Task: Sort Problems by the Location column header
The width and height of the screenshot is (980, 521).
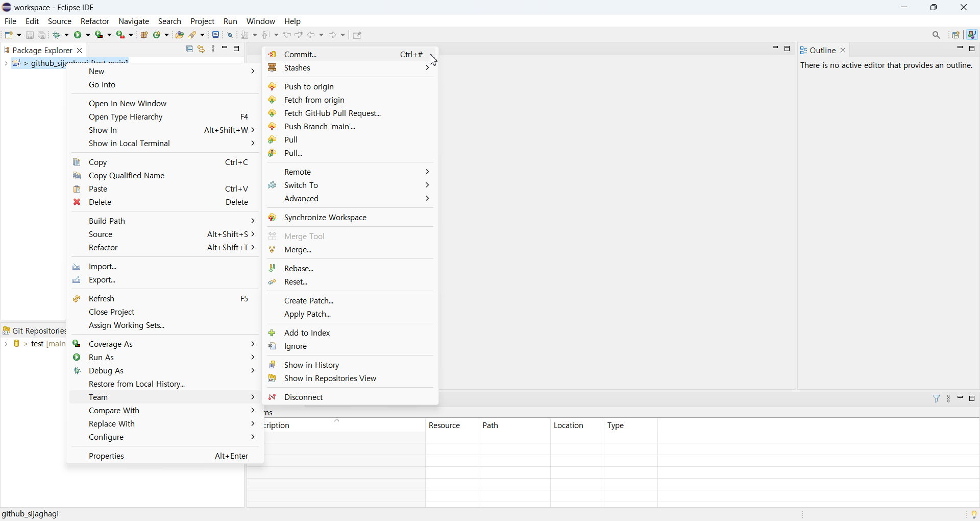Action: click(x=577, y=425)
